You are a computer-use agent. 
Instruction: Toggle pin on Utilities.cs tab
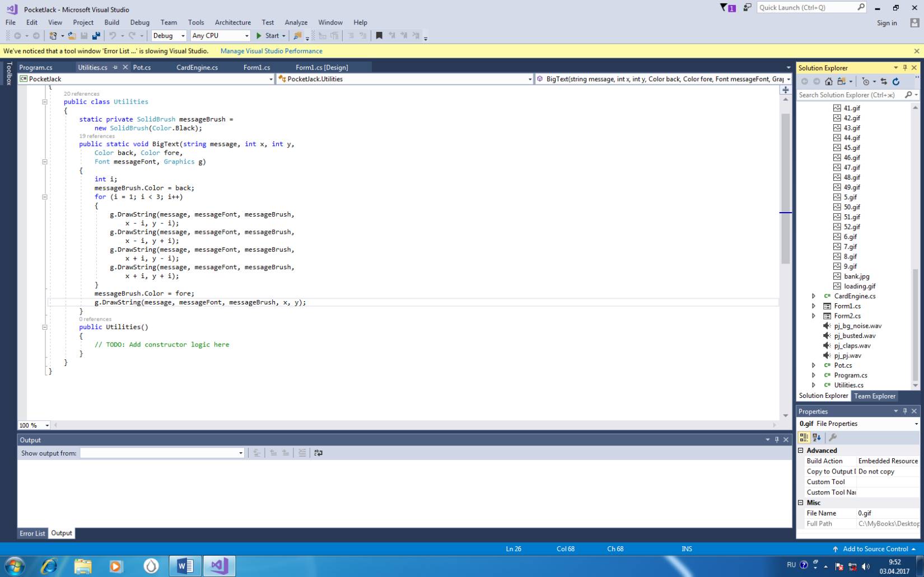point(115,67)
